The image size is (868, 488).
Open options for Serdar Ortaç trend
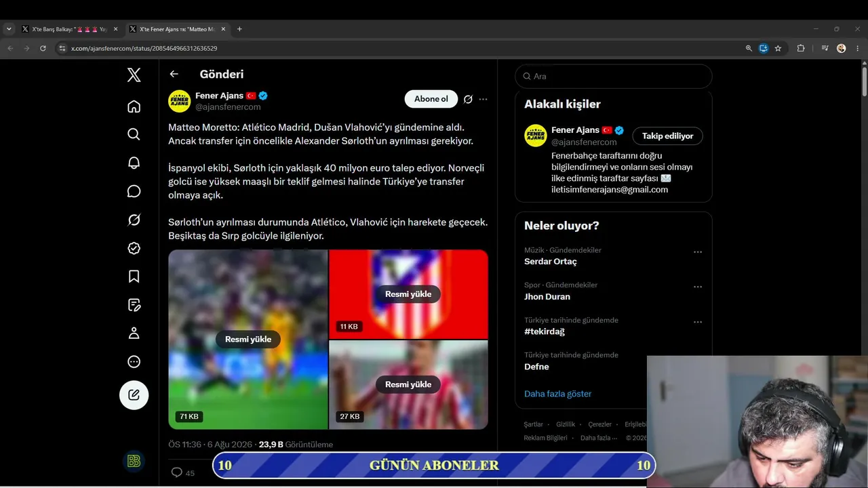click(697, 252)
